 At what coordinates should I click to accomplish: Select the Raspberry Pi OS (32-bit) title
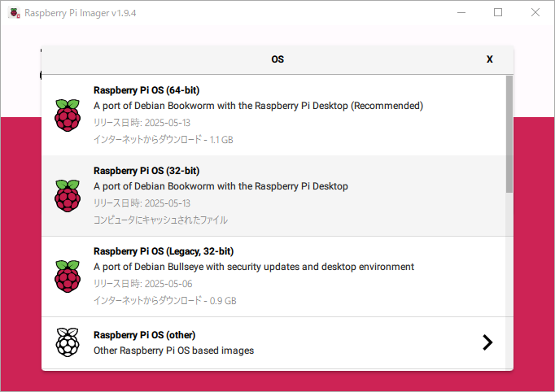click(x=146, y=171)
